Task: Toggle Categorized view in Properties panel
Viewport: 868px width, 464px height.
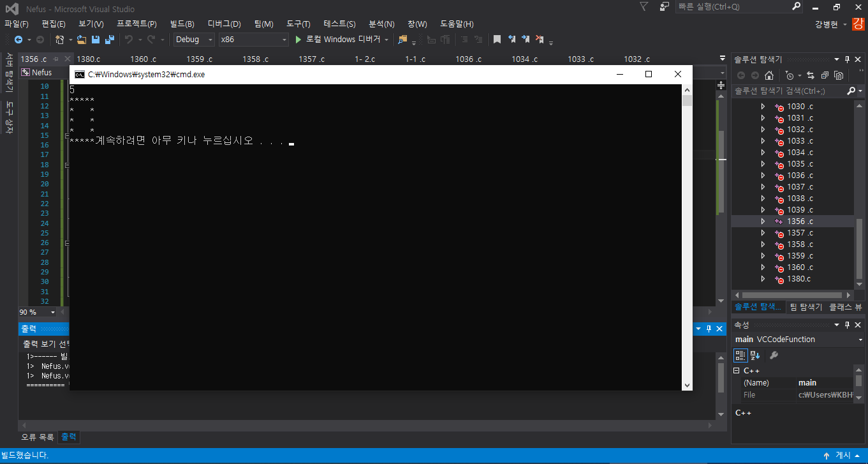Action: pos(740,355)
